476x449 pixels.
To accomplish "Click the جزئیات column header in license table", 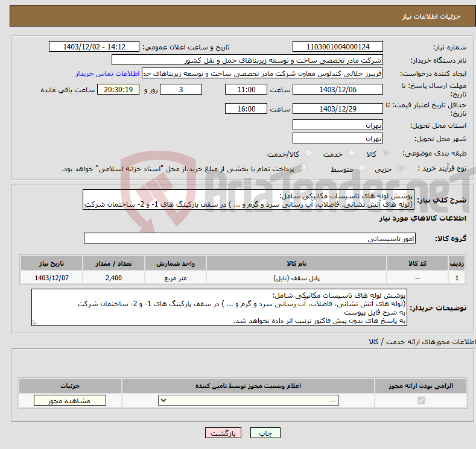I will click(x=70, y=386).
